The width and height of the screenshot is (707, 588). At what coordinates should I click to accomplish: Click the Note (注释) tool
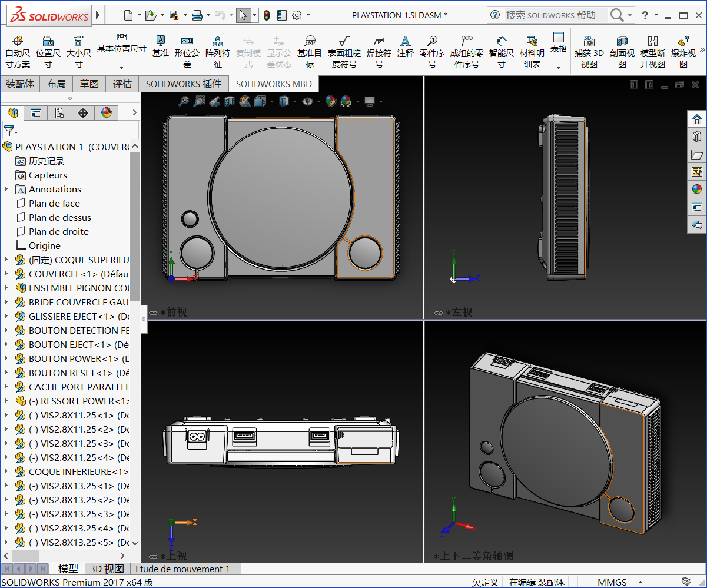pyautogui.click(x=405, y=46)
